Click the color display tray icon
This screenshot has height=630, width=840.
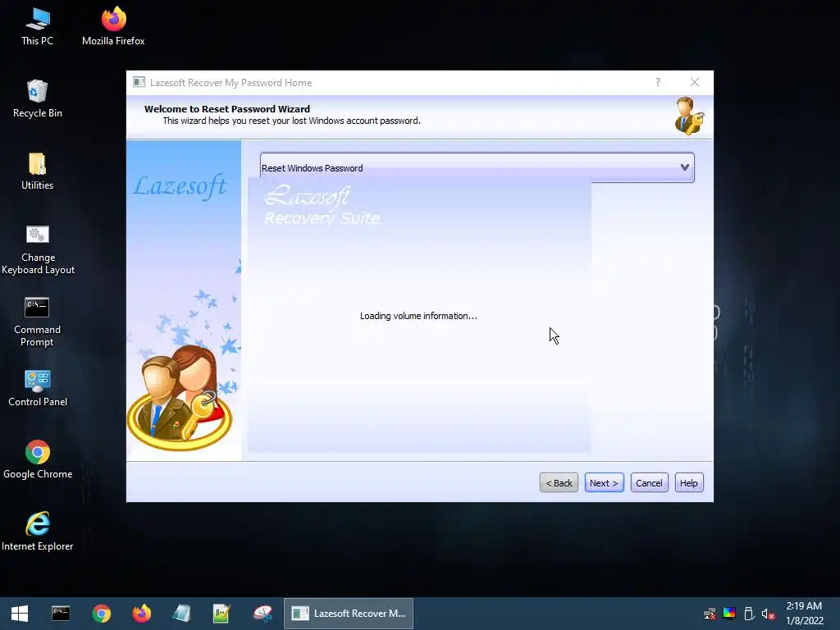coord(729,614)
